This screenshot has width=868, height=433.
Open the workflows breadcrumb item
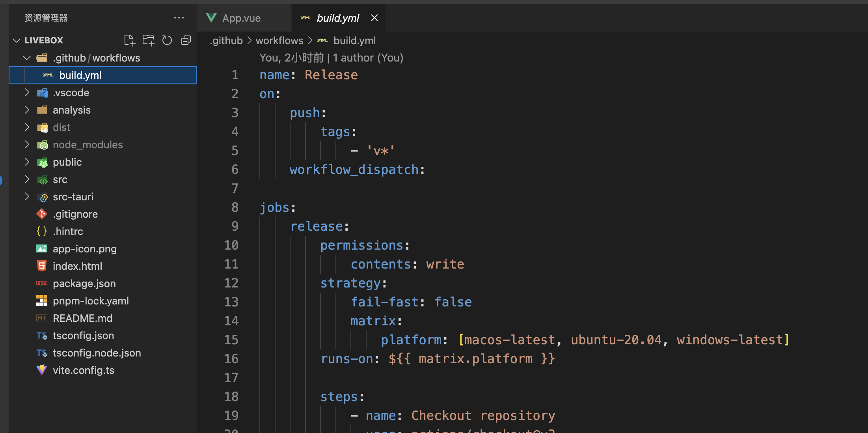point(279,40)
